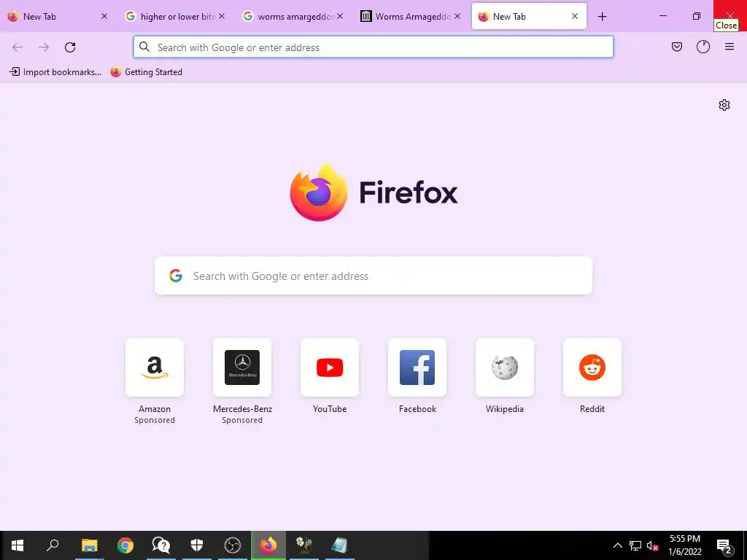
Task: Open File Explorer from the taskbar
Action: click(x=89, y=545)
